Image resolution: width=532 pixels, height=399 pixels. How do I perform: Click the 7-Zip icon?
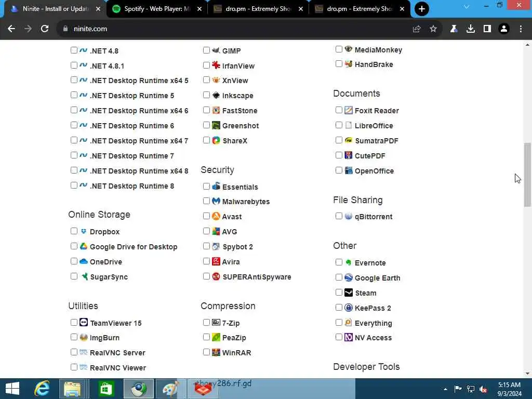pyautogui.click(x=216, y=322)
